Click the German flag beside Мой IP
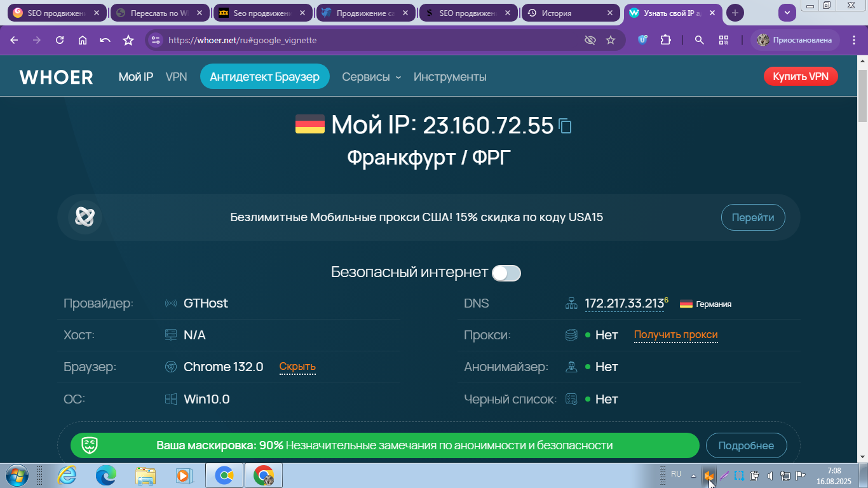Image resolution: width=868 pixels, height=488 pixels. click(310, 124)
